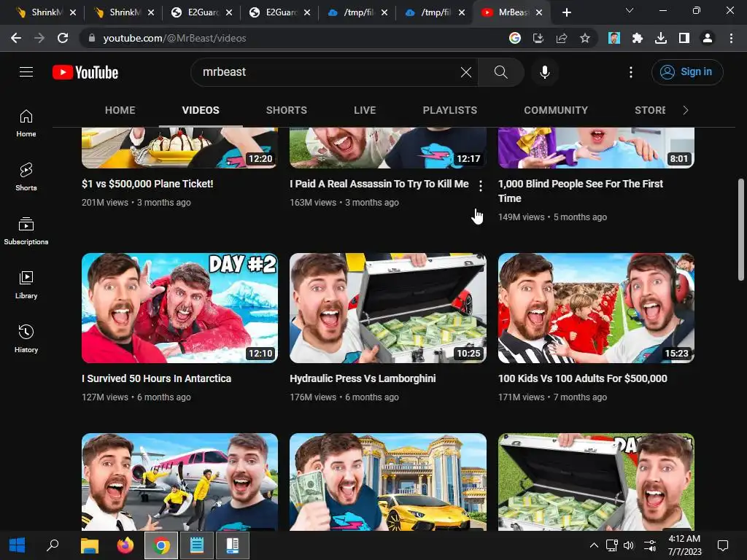Open 1,000 Blind People See For The First Time title
747x560 pixels.
580,191
